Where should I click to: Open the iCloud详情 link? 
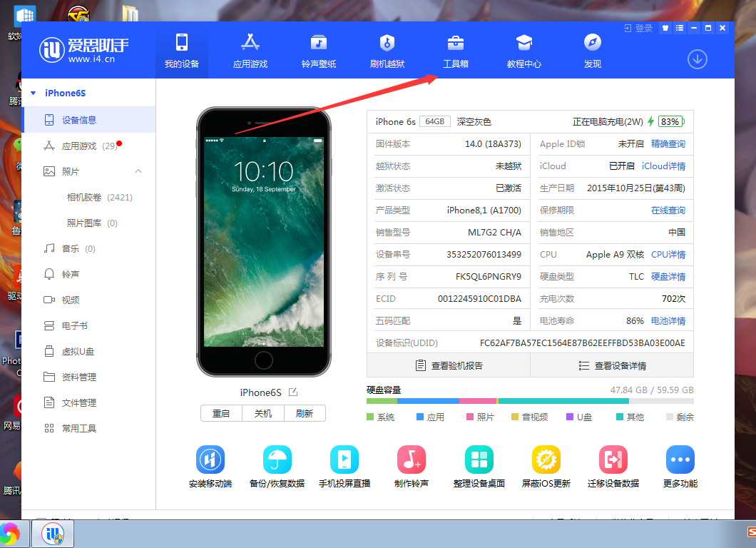(x=663, y=166)
